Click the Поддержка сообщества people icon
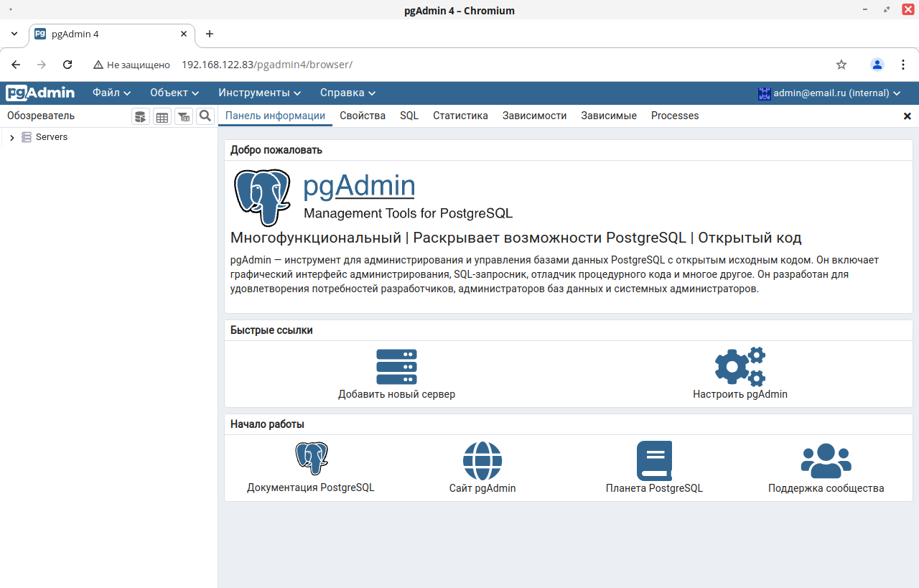This screenshot has width=919, height=588. pos(826,460)
